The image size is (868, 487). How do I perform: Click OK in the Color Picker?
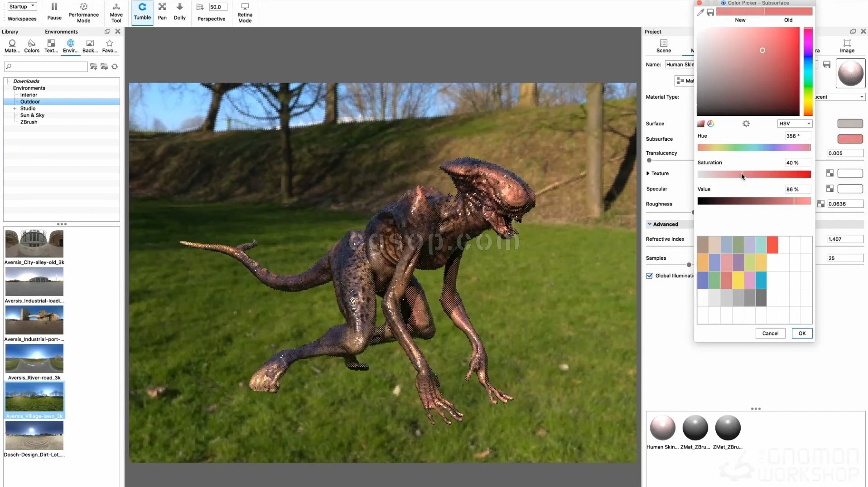(802, 333)
